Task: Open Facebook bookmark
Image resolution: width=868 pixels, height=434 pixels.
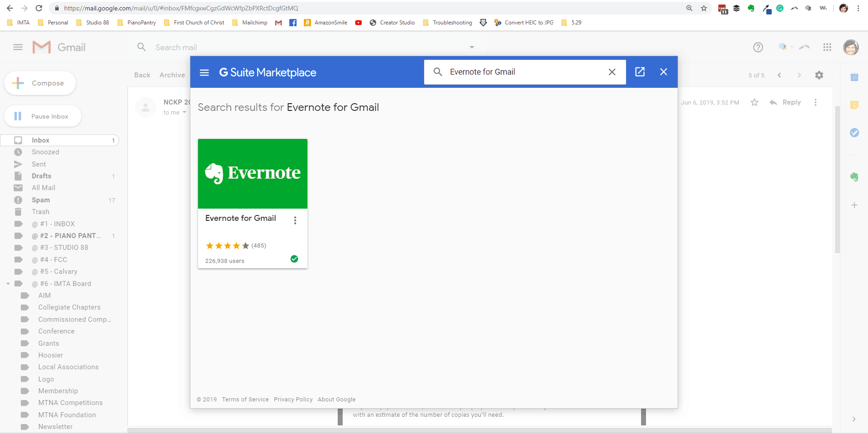Action: [293, 23]
